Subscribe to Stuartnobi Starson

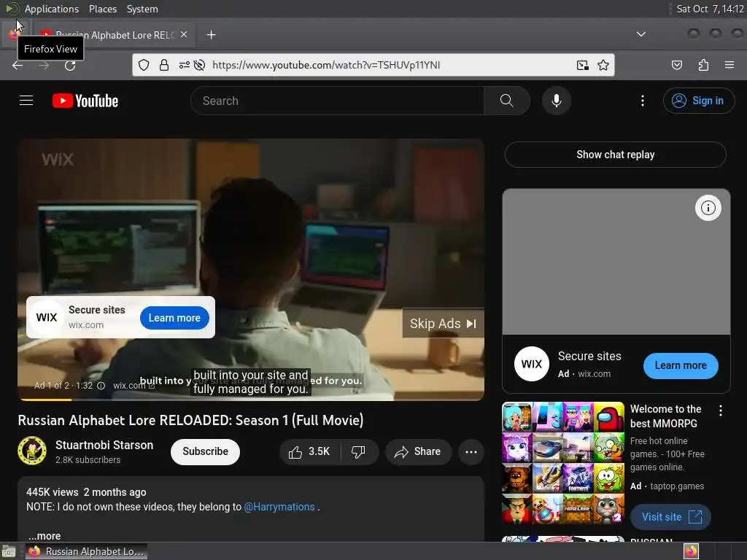click(x=205, y=451)
